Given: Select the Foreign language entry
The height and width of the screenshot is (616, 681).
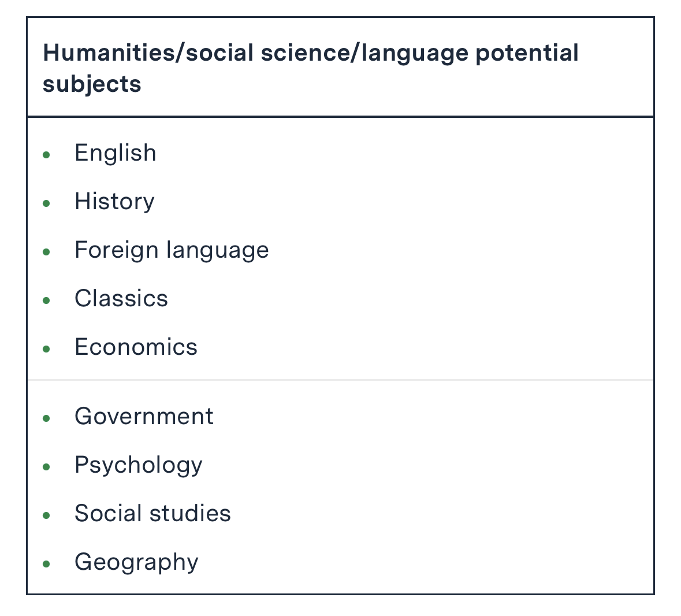Looking at the screenshot, I should [172, 250].
